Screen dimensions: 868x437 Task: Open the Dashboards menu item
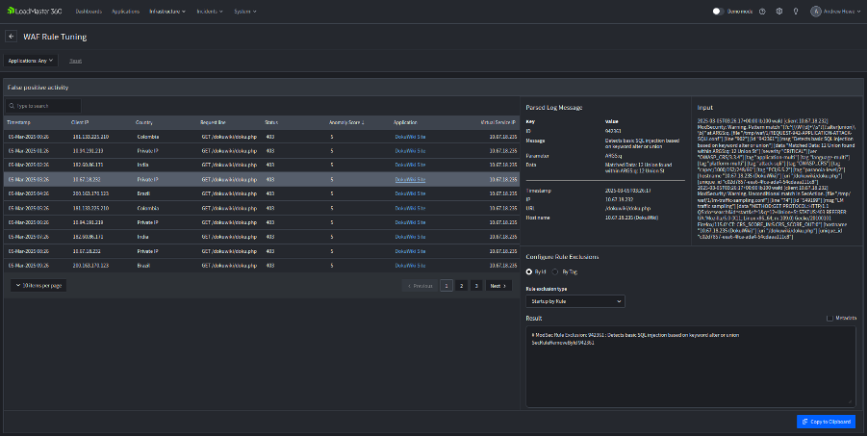pos(89,12)
